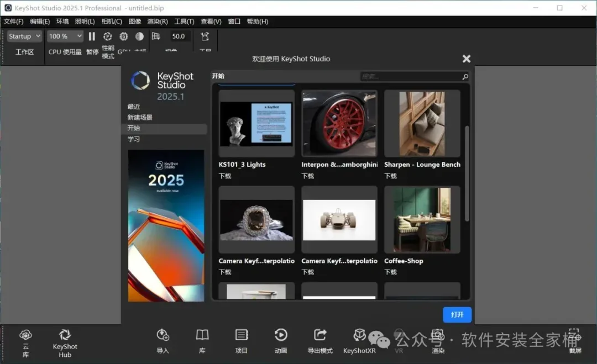This screenshot has height=364, width=597.
Task: Select the red wheel Interpon Lamborghini thumbnail
Action: (339, 124)
